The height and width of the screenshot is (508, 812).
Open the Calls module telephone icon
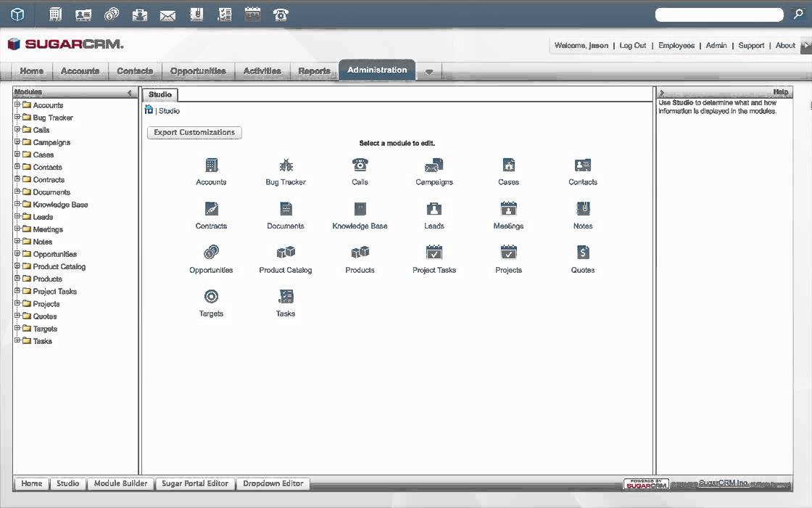360,165
